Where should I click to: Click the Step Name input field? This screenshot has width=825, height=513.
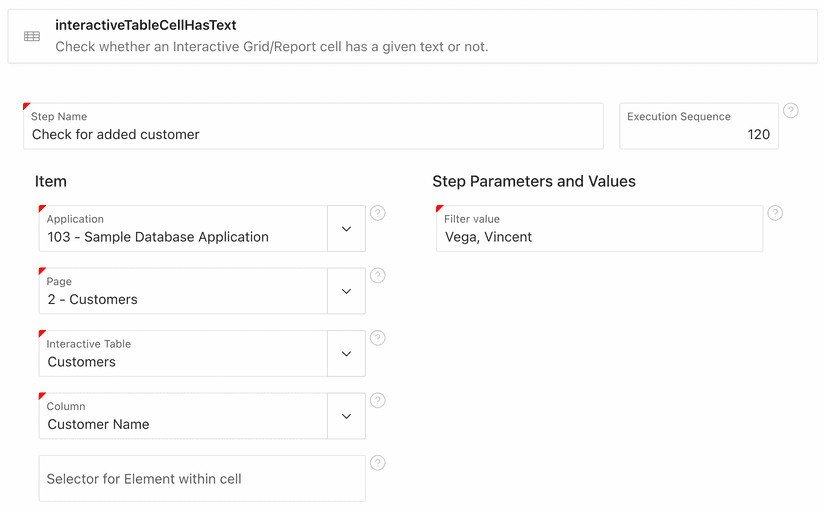coord(312,134)
